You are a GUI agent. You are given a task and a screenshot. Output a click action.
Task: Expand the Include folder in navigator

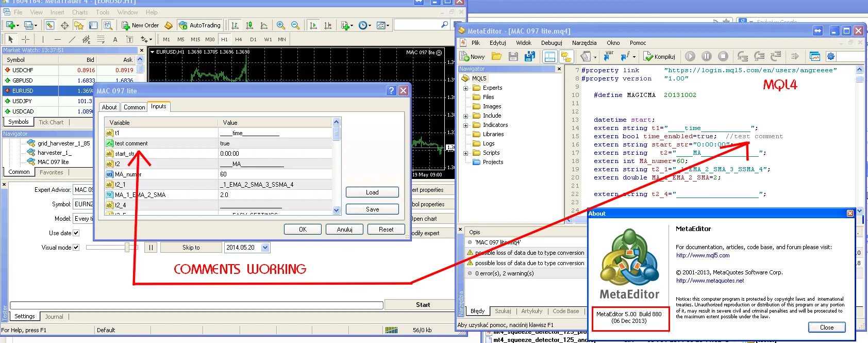click(x=466, y=116)
